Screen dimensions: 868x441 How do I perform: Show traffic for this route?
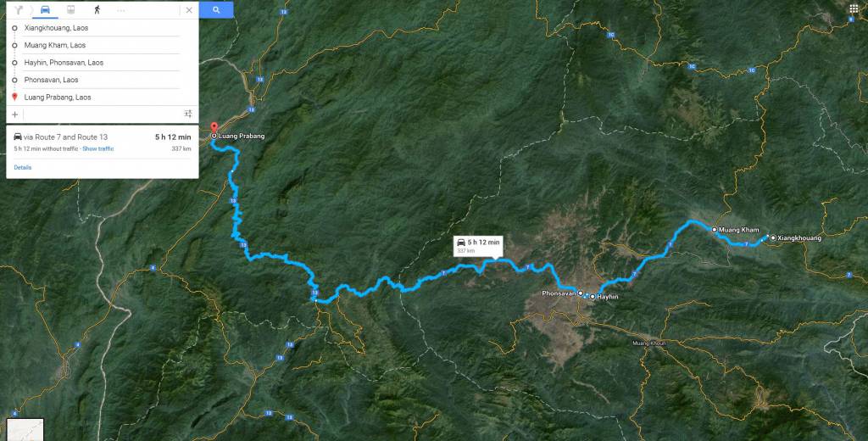[x=98, y=149]
